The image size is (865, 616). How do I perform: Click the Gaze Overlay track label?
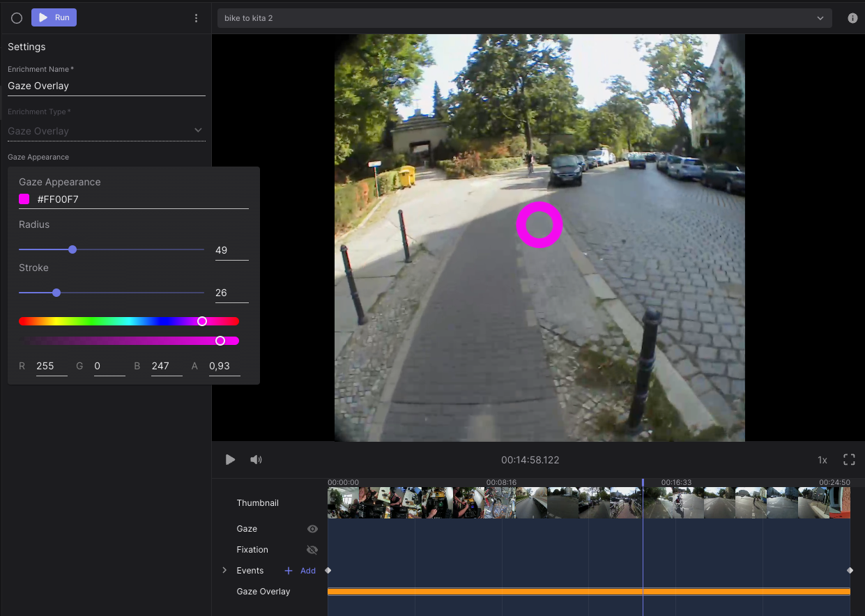tap(263, 592)
